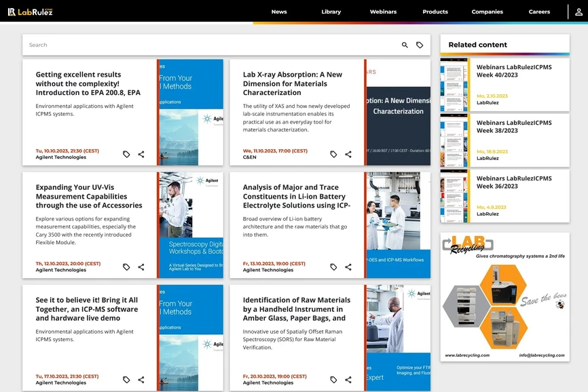Click the UV-Vis Spectroscopy Workshops card image

pyautogui.click(x=191, y=225)
